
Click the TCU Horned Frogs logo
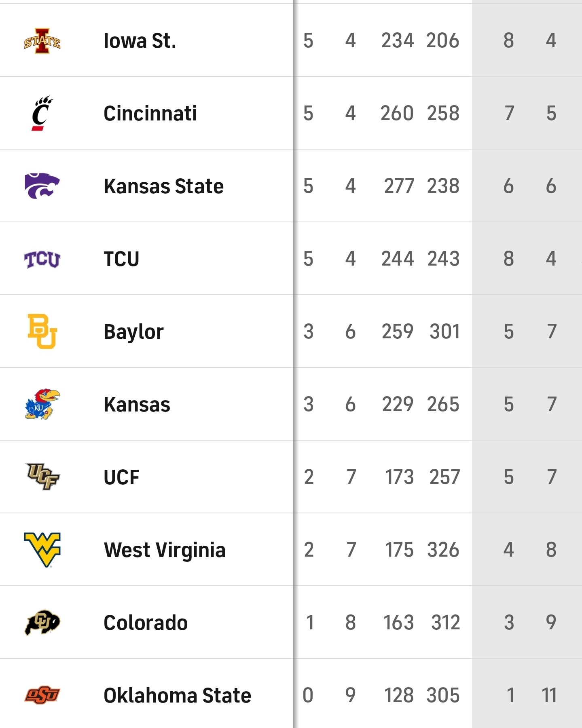[x=42, y=259]
